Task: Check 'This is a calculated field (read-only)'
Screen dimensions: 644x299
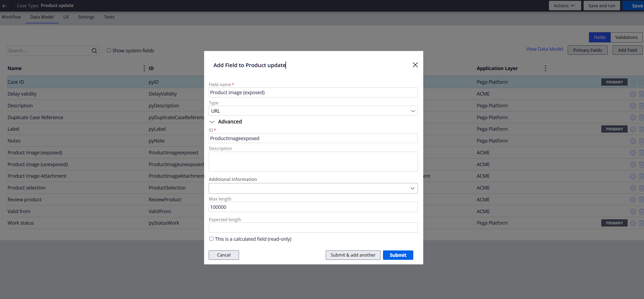Action: click(211, 239)
